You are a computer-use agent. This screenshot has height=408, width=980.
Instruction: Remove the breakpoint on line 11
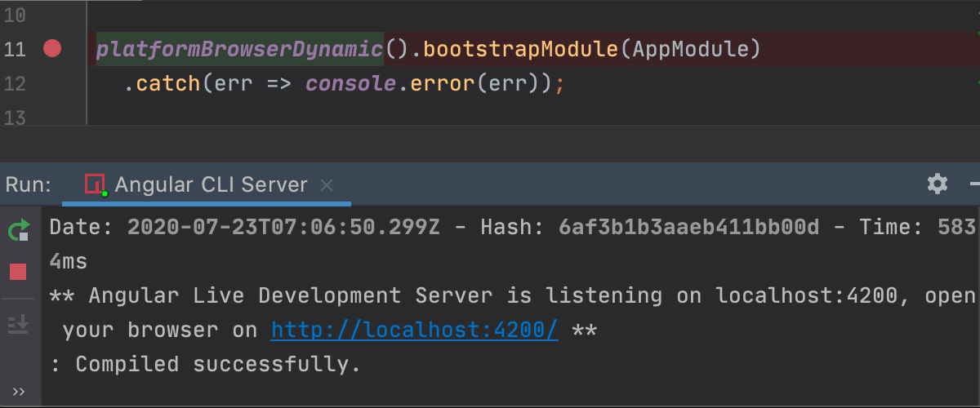(52, 50)
